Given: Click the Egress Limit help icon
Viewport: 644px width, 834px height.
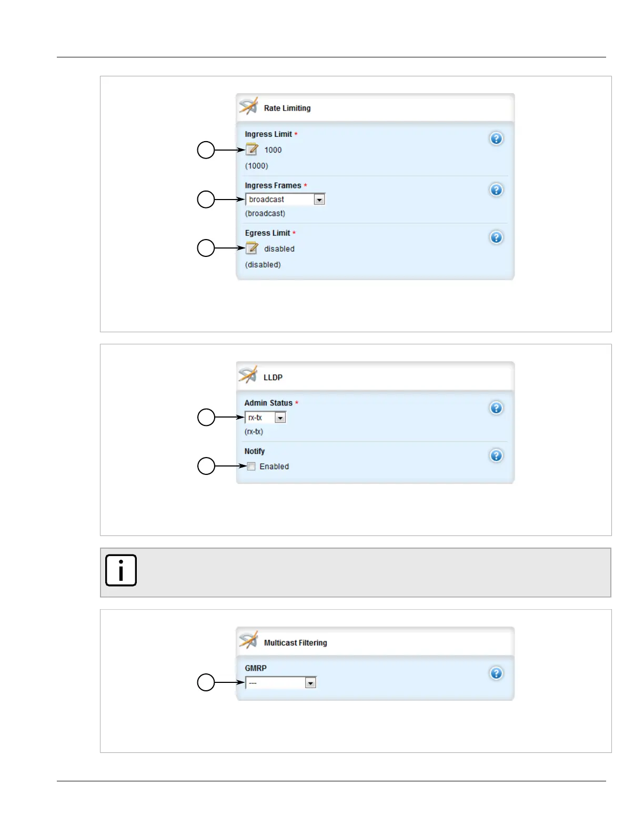Looking at the screenshot, I should [496, 237].
